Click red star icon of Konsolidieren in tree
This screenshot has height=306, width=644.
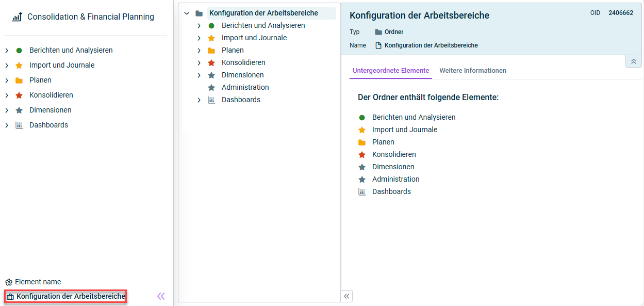tap(211, 63)
